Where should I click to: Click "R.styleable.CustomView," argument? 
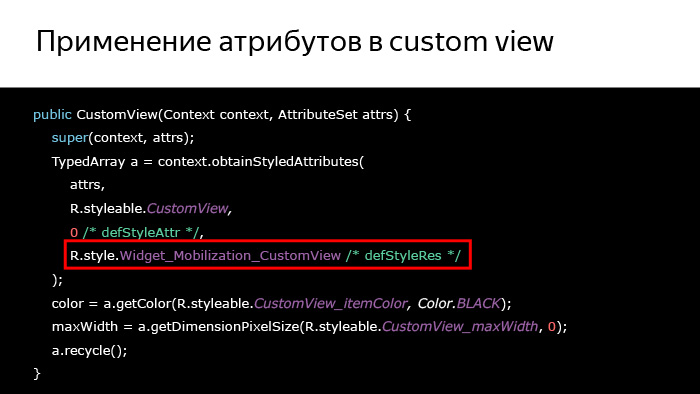coord(151,208)
